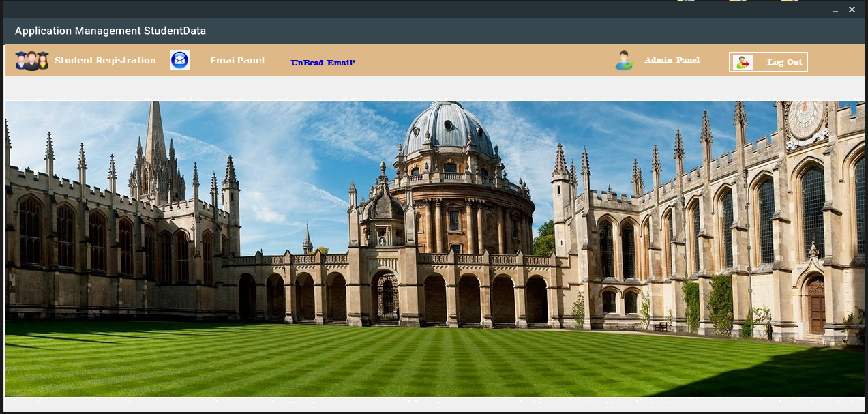868x414 pixels.
Task: Click the Application Management StudentData title
Action: [110, 31]
